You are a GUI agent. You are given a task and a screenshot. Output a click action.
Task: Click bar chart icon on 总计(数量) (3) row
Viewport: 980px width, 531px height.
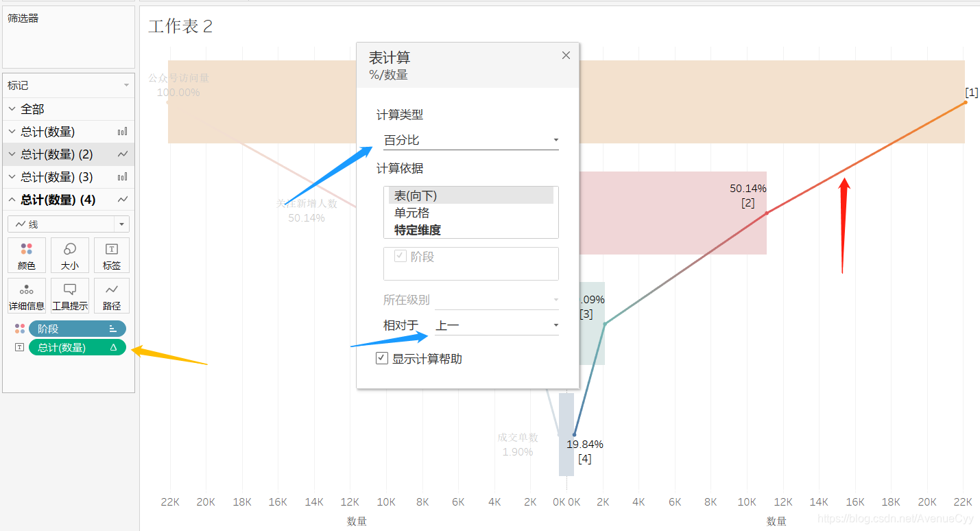pos(123,177)
